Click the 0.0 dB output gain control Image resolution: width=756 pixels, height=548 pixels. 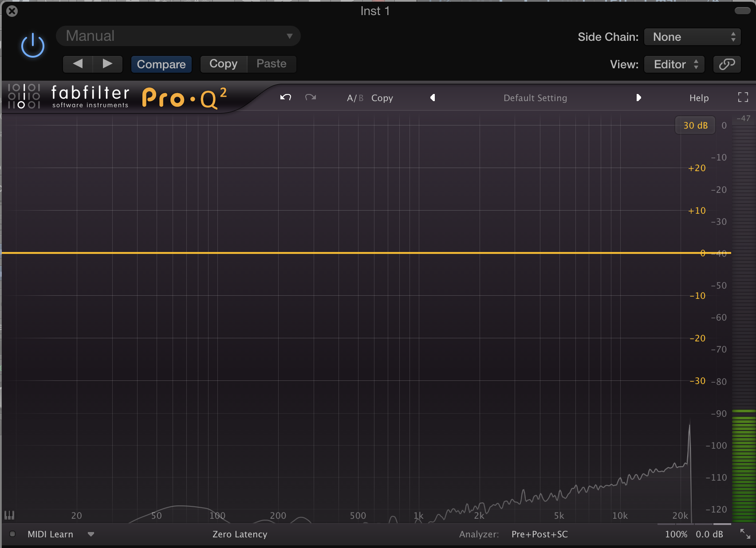pyautogui.click(x=709, y=534)
